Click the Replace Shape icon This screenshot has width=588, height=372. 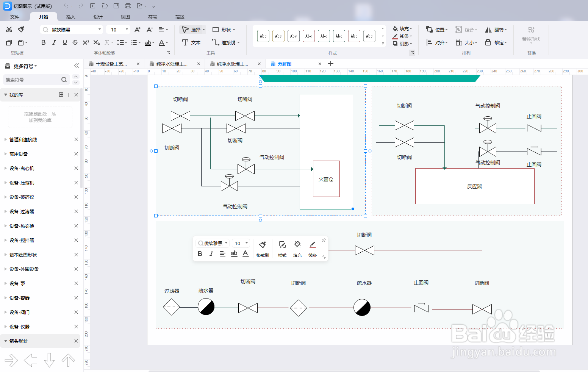pos(531,30)
